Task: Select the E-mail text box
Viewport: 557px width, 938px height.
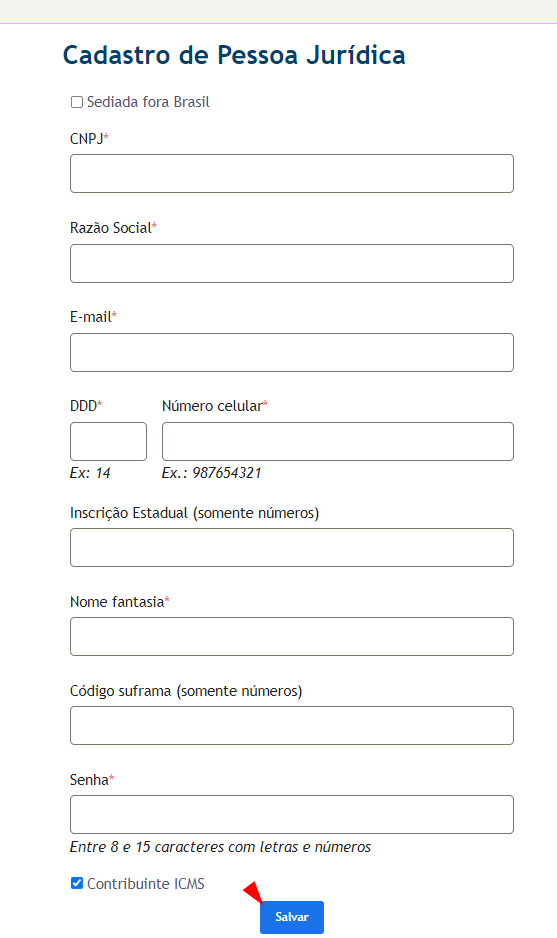Action: tap(292, 352)
